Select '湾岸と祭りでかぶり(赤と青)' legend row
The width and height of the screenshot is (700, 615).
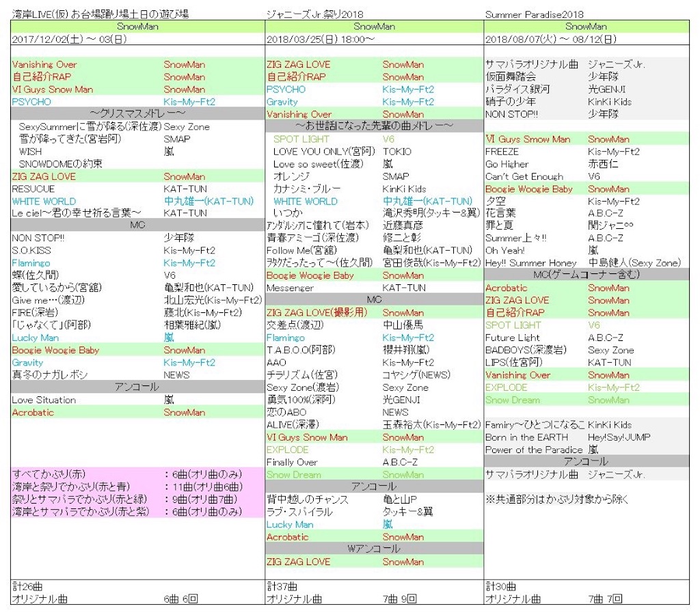(x=137, y=487)
